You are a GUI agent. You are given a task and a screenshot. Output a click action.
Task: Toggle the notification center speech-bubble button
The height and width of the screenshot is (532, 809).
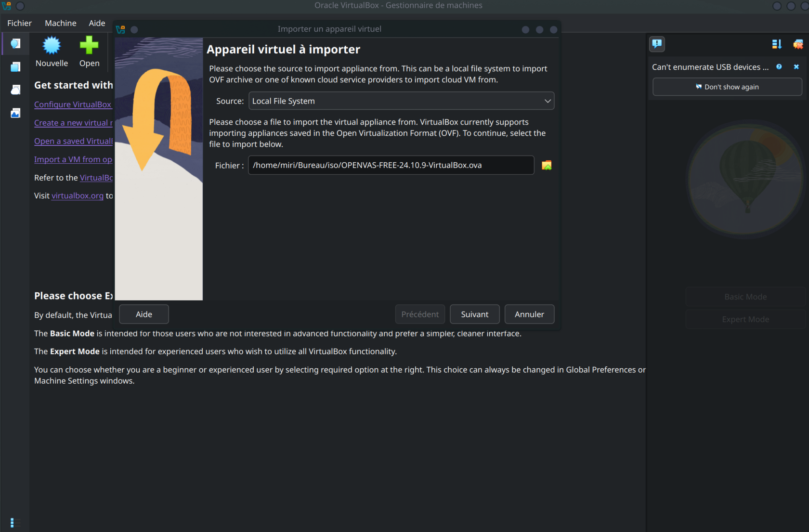pyautogui.click(x=657, y=44)
